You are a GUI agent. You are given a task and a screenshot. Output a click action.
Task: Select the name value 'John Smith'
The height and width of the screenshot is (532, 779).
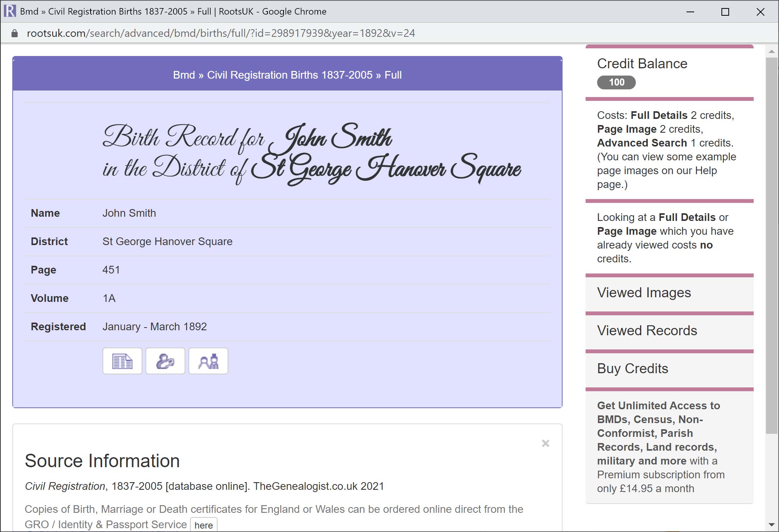129,213
